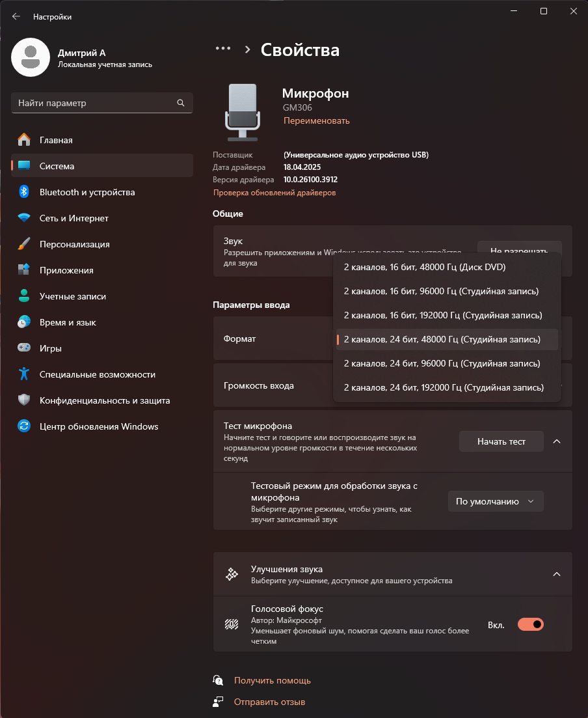
Task: Select 2 каналов, 24 бит, 96000 Гц
Action: 442,363
